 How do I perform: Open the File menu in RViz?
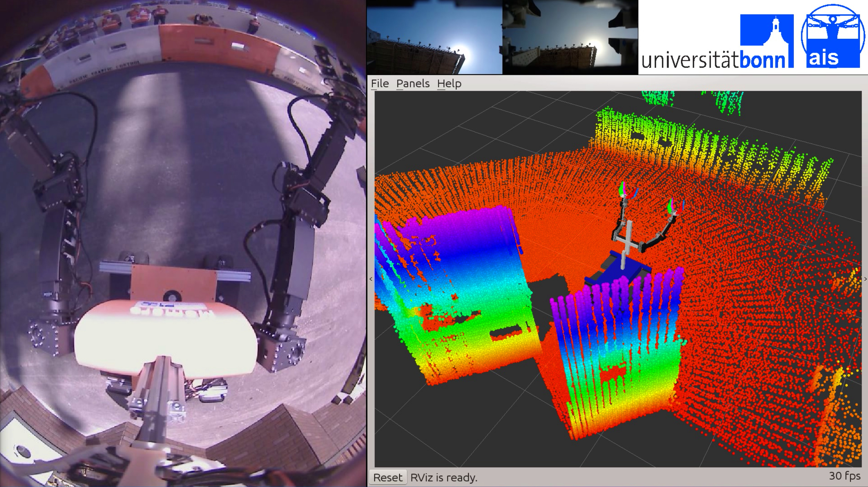[x=380, y=84]
